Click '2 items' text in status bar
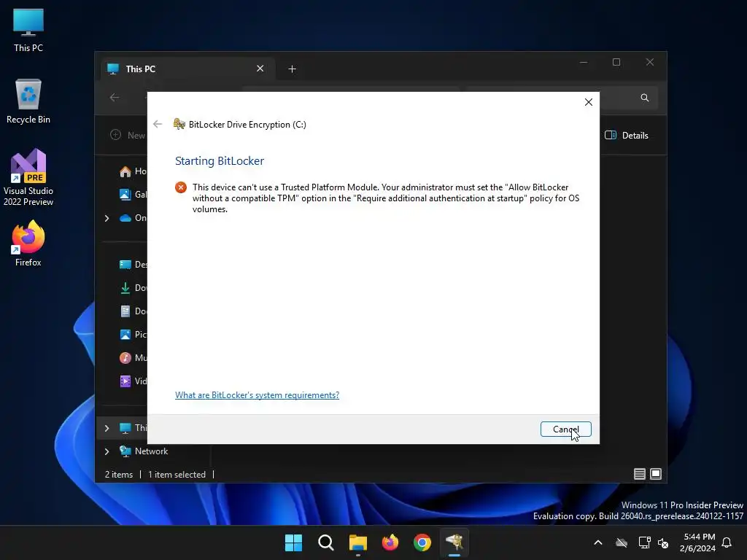The height and width of the screenshot is (560, 747). (119, 474)
